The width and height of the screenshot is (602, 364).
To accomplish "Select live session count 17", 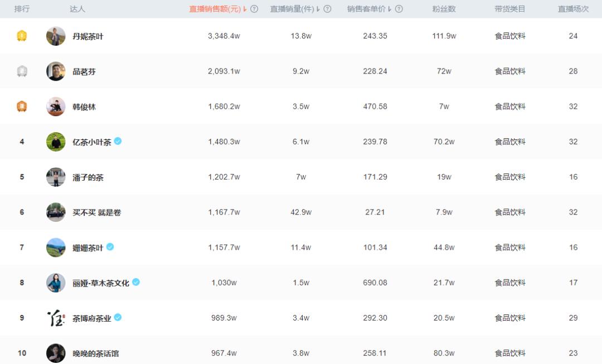I will click(x=573, y=283).
